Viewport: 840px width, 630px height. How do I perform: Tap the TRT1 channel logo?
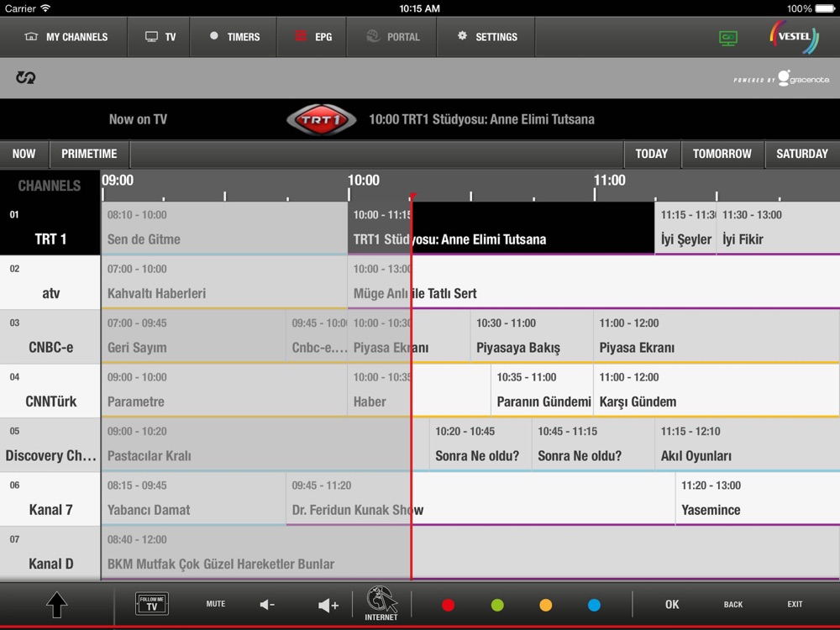(x=321, y=119)
